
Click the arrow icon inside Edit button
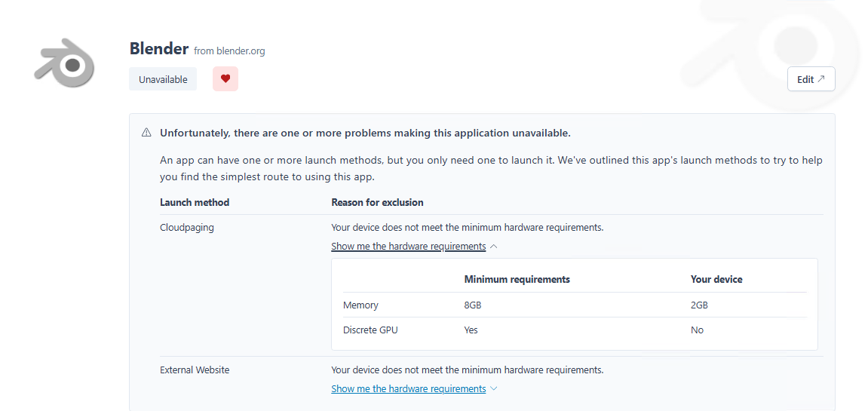pos(821,79)
